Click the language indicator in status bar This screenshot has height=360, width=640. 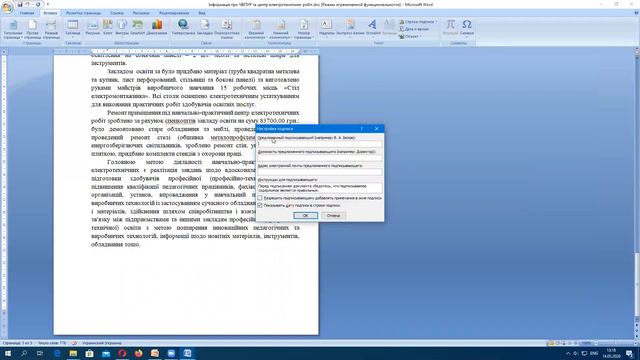click(102, 343)
